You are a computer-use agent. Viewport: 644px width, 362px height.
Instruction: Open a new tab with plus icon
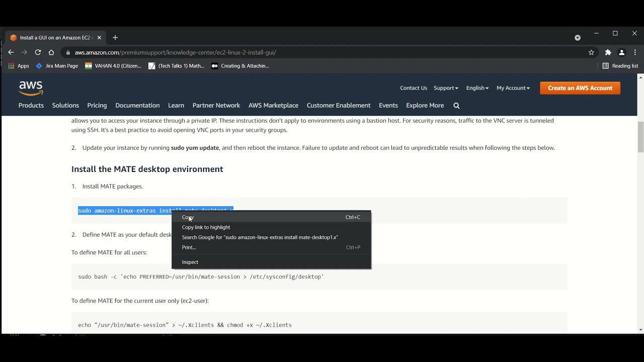(x=115, y=38)
